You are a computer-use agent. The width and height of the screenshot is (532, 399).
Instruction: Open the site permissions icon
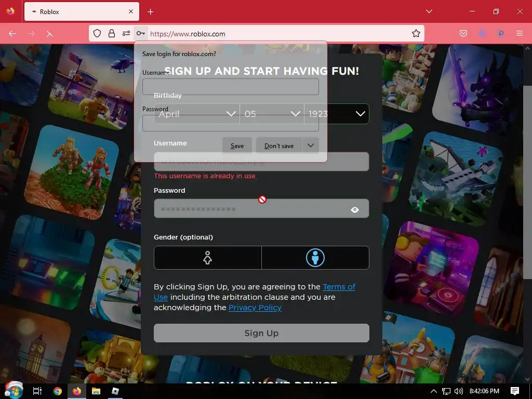126,33
